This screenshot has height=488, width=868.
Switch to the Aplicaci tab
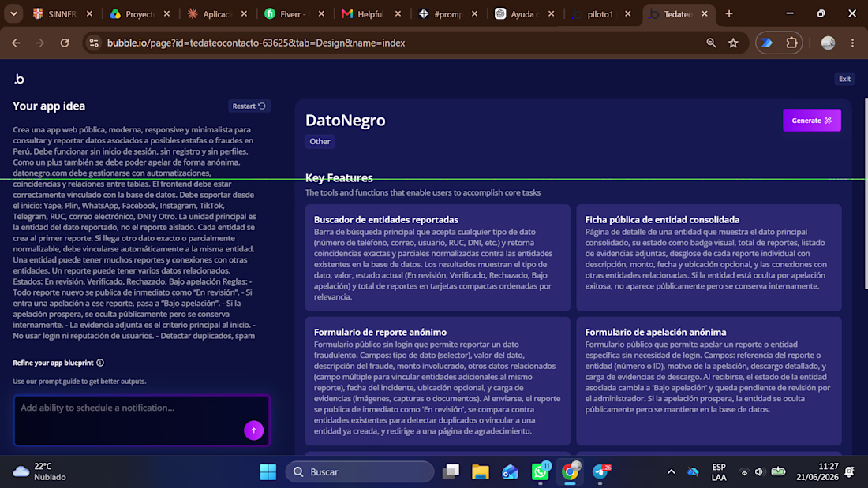point(218,14)
